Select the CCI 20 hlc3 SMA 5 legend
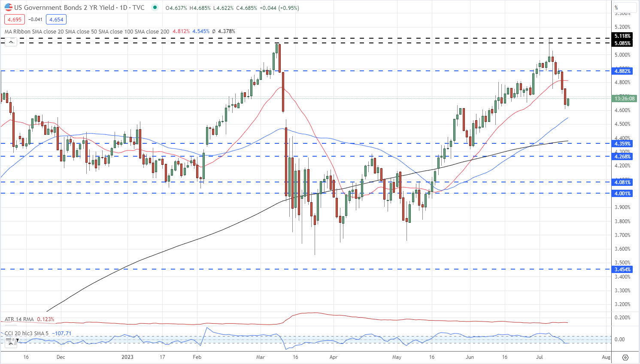Screen dimensions: 640x364 [x=27, y=333]
